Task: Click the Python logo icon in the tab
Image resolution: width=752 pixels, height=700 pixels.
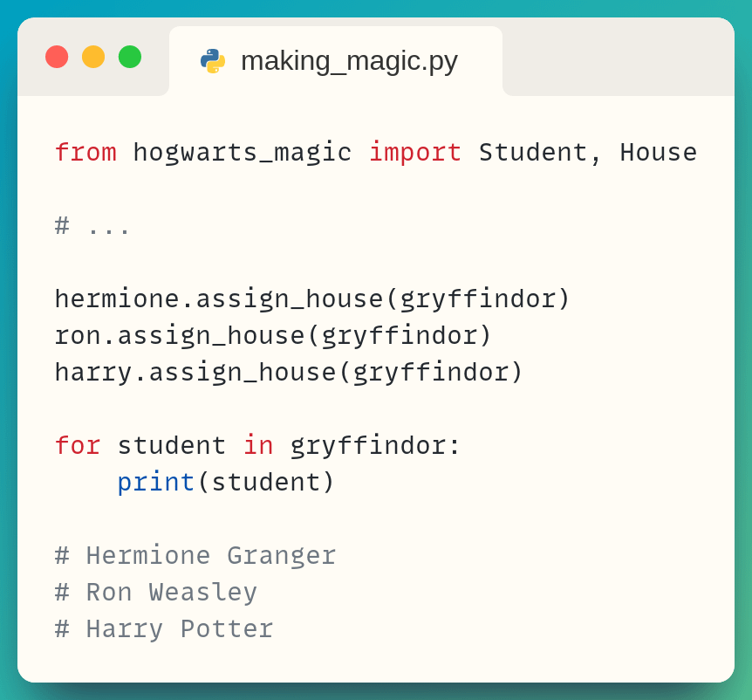Action: click(x=213, y=61)
